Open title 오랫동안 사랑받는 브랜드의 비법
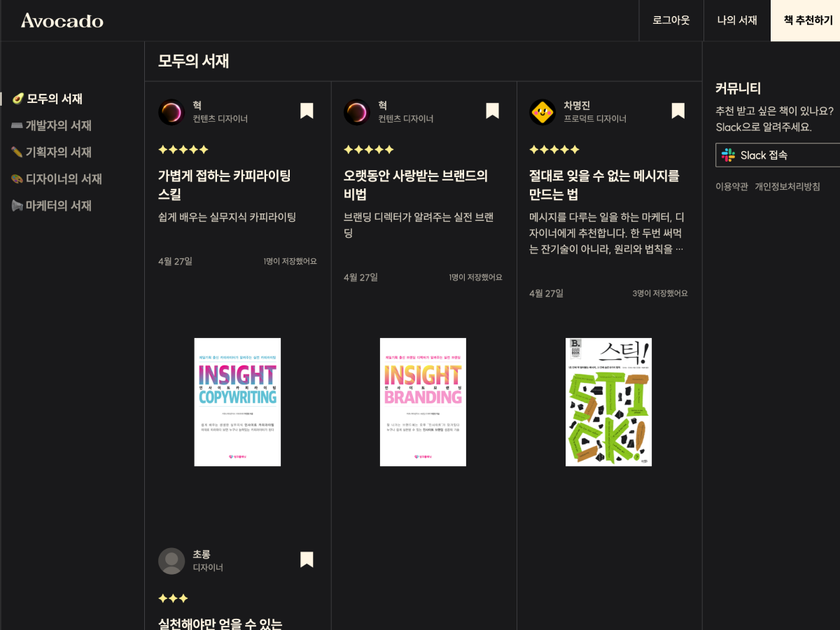This screenshot has height=630, width=840. [416, 185]
